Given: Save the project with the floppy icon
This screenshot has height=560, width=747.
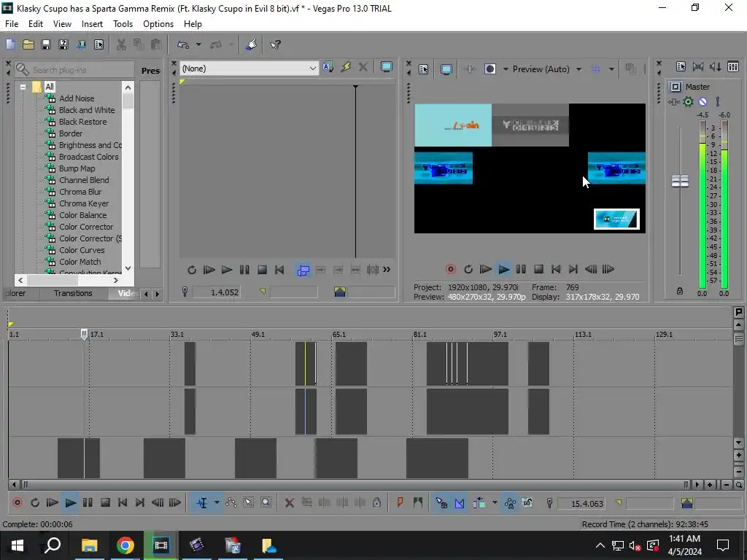Looking at the screenshot, I should 46,44.
